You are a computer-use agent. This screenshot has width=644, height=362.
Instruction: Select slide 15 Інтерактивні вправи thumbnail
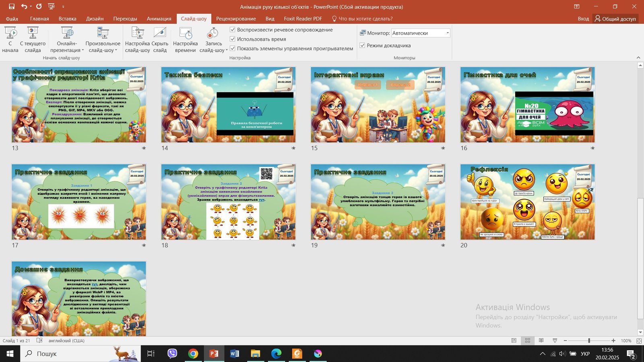pos(378,105)
